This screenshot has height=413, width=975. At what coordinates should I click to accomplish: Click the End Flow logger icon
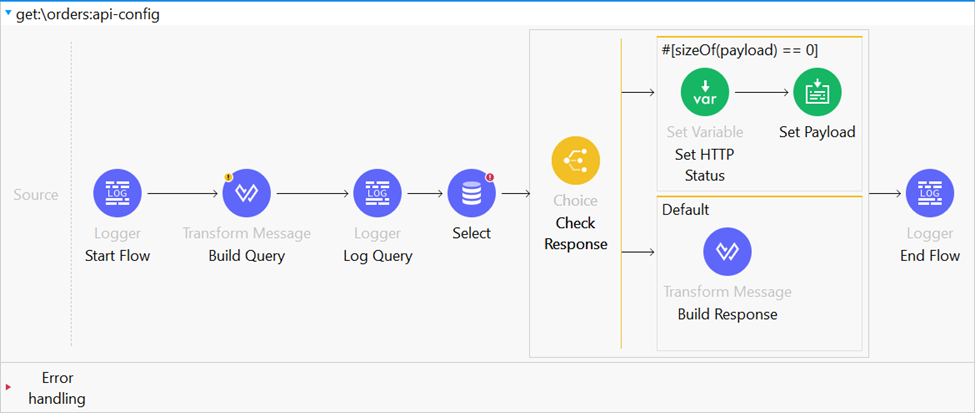929,194
